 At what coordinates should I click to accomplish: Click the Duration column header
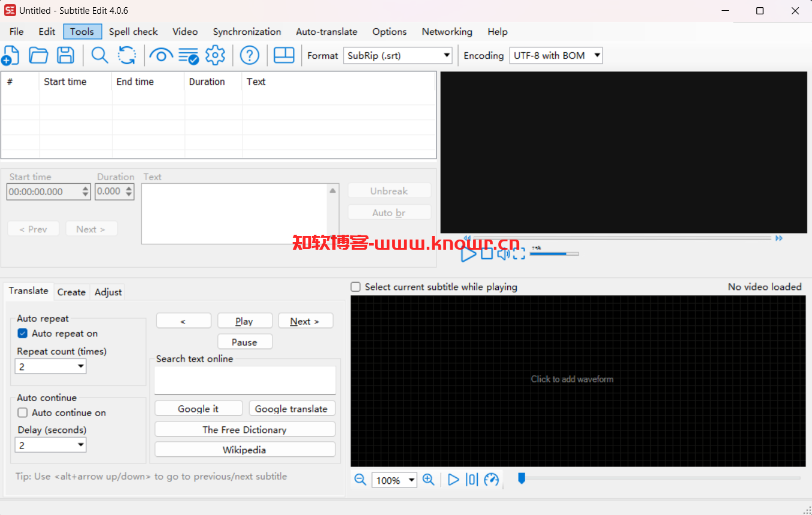click(213, 82)
